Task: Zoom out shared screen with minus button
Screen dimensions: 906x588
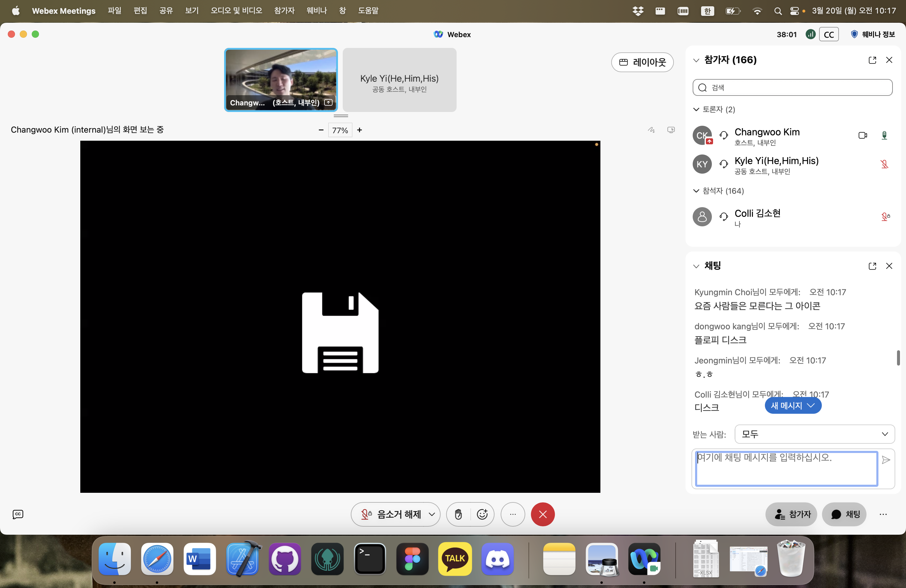Action: tap(321, 130)
